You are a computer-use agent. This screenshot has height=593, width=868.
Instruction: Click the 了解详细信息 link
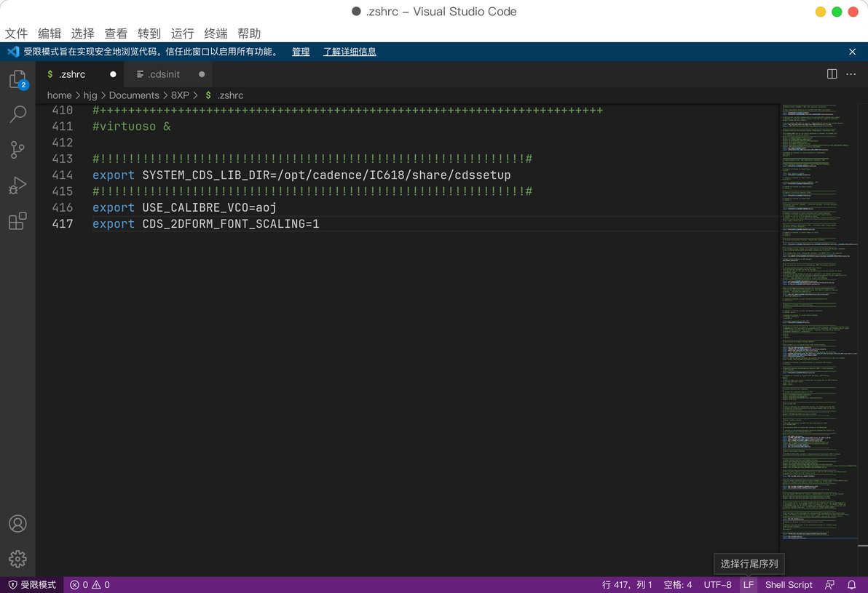click(x=350, y=52)
